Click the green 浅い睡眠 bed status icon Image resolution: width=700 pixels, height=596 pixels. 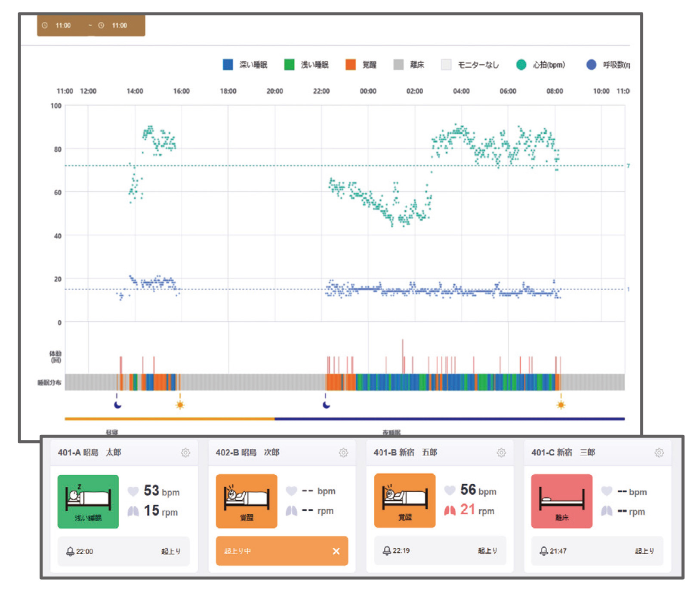(88, 501)
